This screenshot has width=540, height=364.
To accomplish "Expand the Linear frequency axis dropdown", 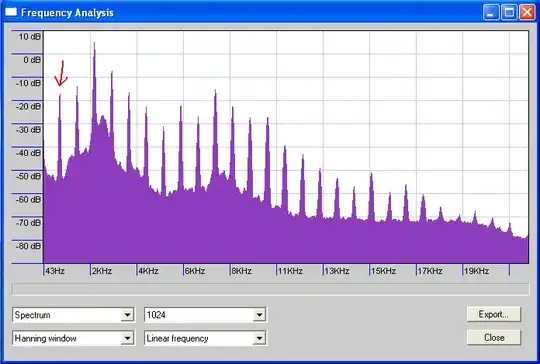I will click(x=259, y=338).
